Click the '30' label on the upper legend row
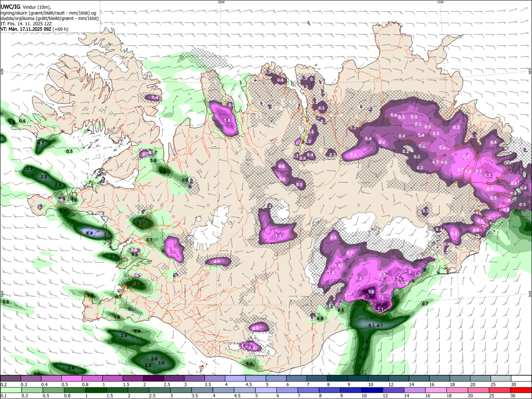This screenshot has width=532, height=399. pos(514,384)
